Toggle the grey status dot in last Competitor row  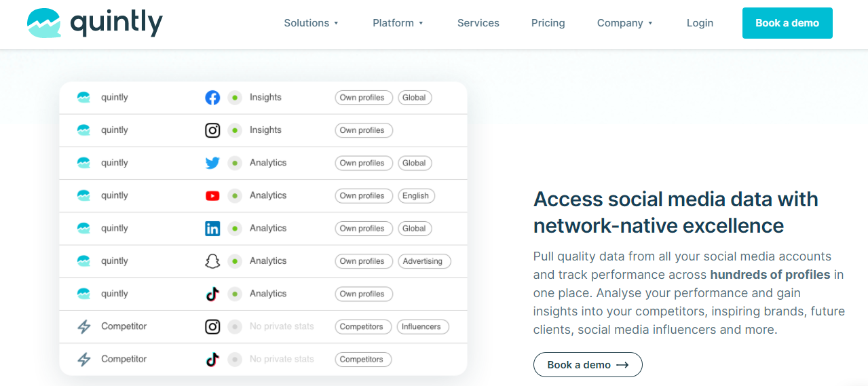(x=235, y=360)
